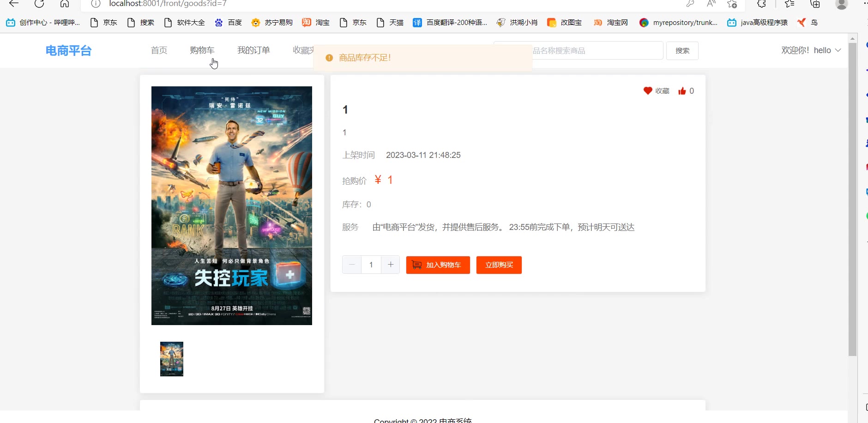Viewport: 868px width, 423px height.
Task: Expand the hello user dropdown
Action: pyautogui.click(x=811, y=50)
